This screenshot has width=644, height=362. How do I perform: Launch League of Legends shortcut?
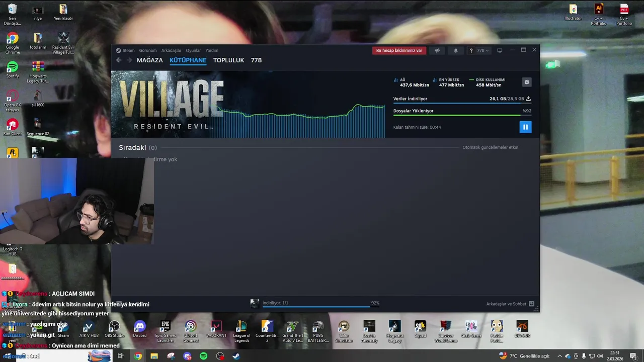[x=242, y=332]
